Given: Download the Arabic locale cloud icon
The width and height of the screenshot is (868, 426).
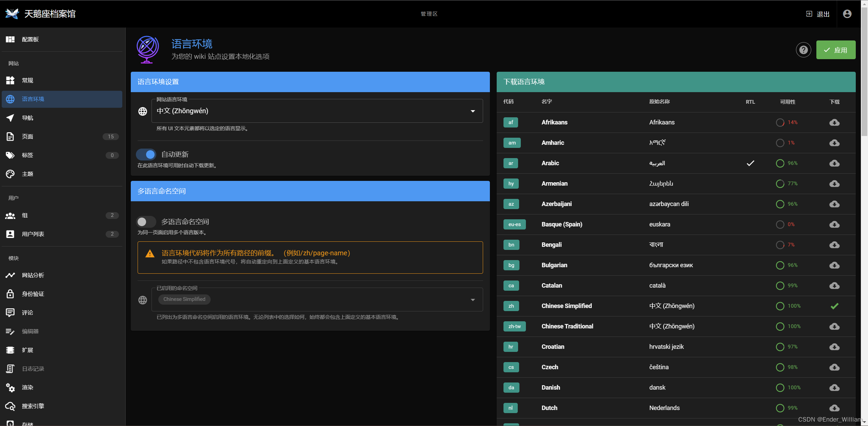Looking at the screenshot, I should point(834,163).
